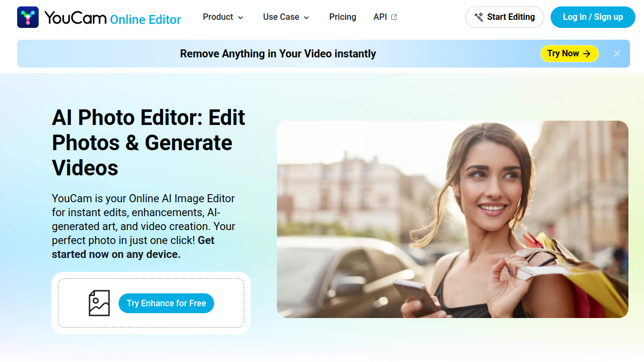
Task: Click the external link icon beside API
Action: (x=394, y=17)
